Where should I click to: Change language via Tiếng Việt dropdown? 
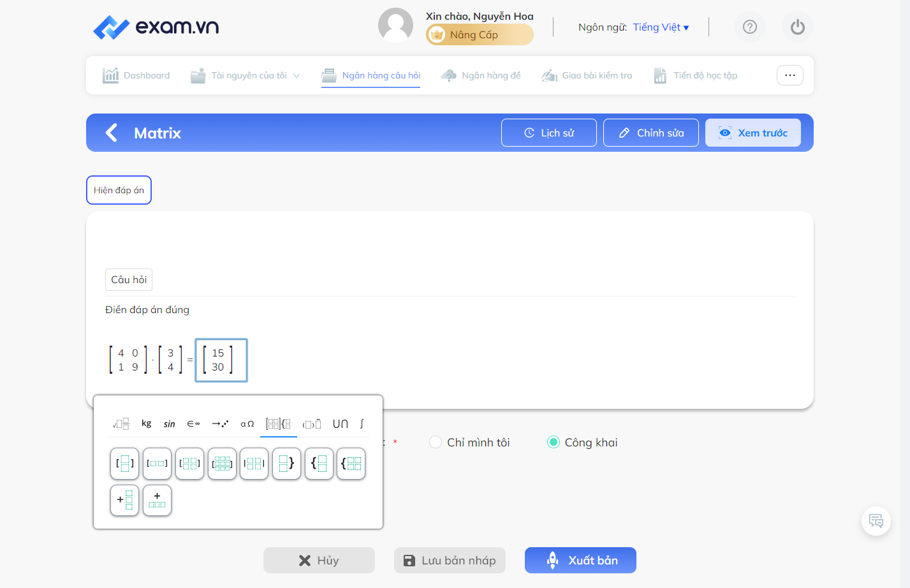click(661, 27)
